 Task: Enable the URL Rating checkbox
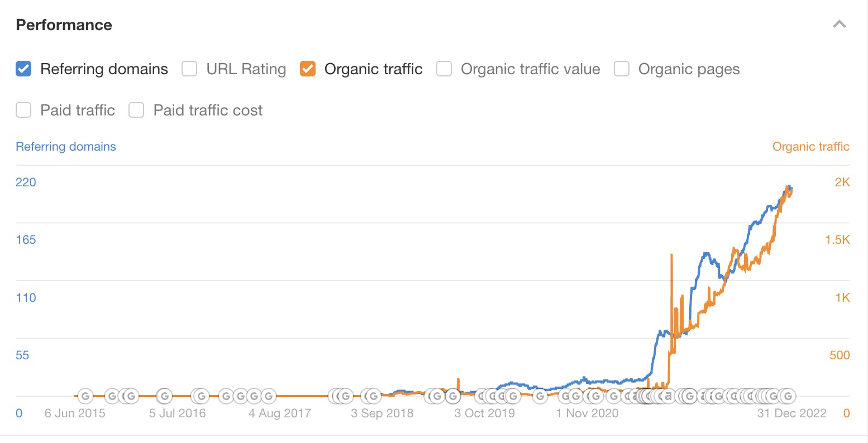point(189,69)
